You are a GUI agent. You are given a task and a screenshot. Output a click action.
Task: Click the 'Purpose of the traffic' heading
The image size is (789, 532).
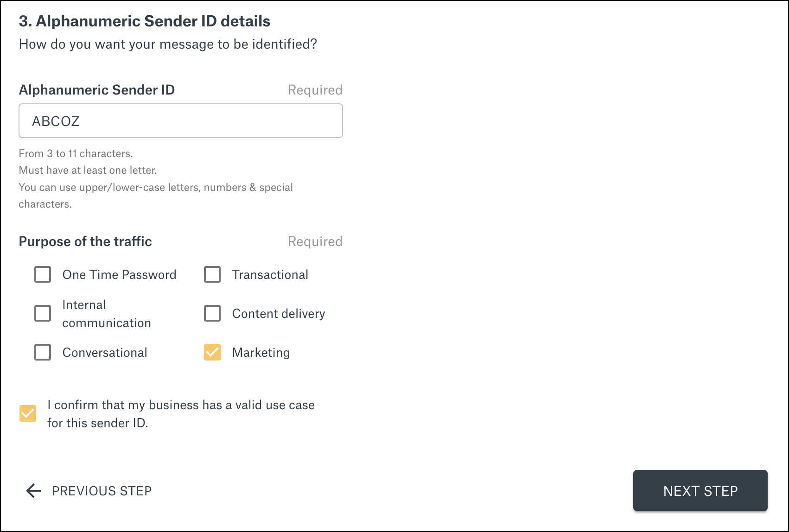tap(85, 241)
